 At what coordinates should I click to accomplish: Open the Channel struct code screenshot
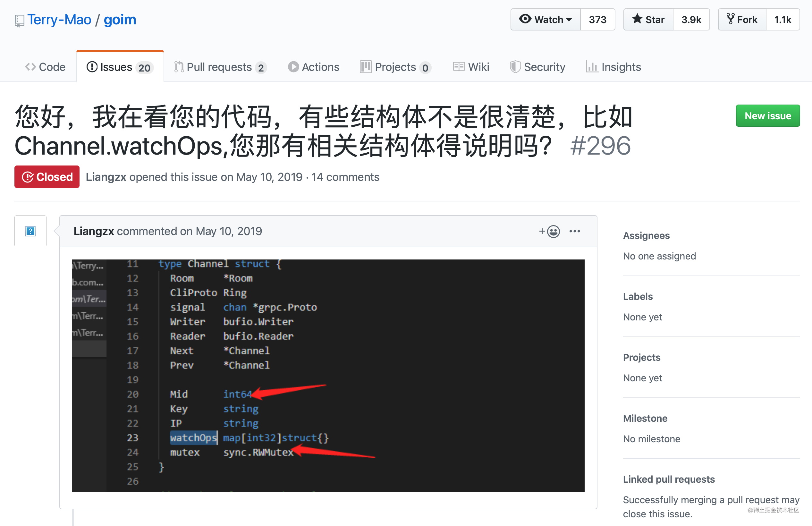328,376
